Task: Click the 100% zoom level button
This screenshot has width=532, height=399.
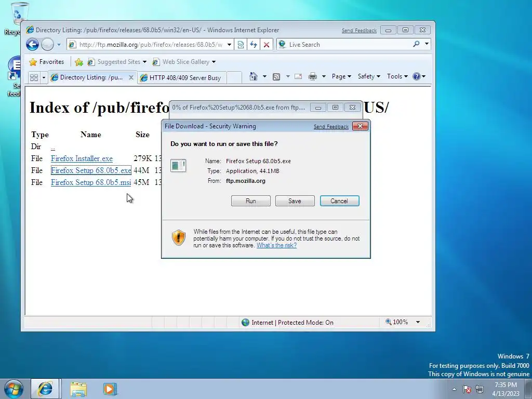Action: 397,322
